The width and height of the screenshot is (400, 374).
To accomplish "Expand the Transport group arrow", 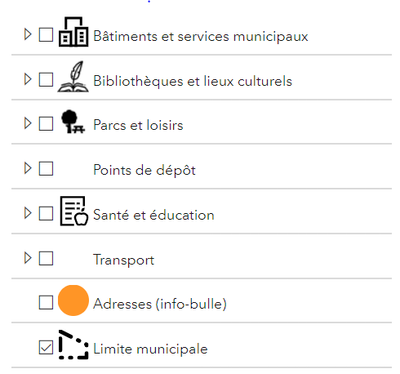I will 28,258.
